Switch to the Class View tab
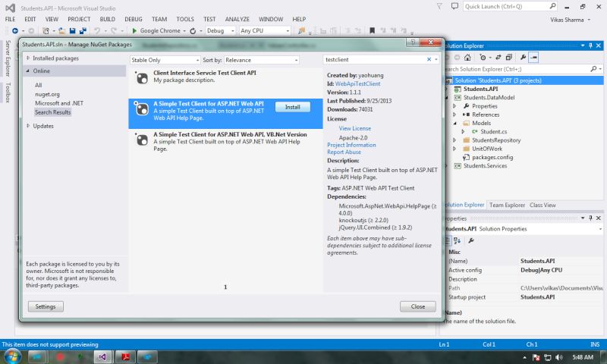The image size is (607, 364). pos(543,205)
